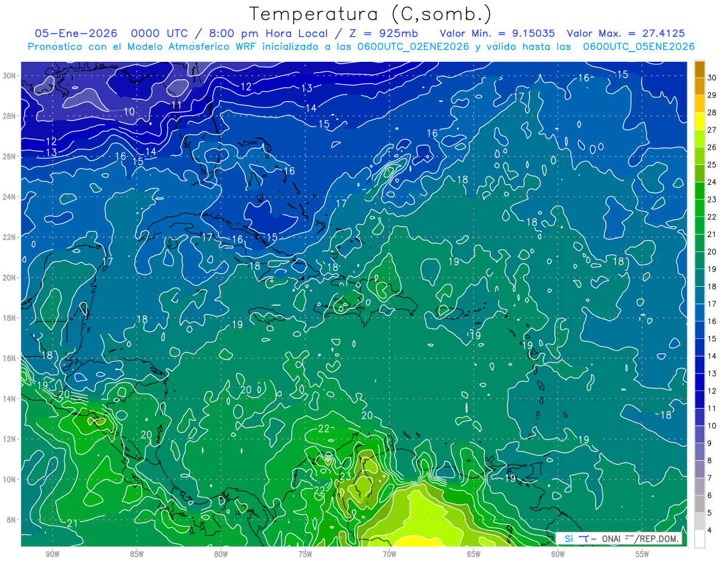Click the "18N" latitude axis label
This screenshot has height=562, width=728.
[10, 318]
